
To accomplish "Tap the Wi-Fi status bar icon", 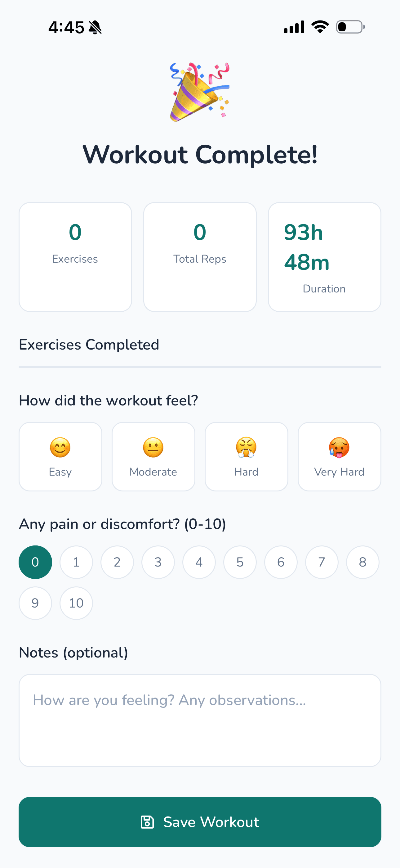I will [320, 27].
